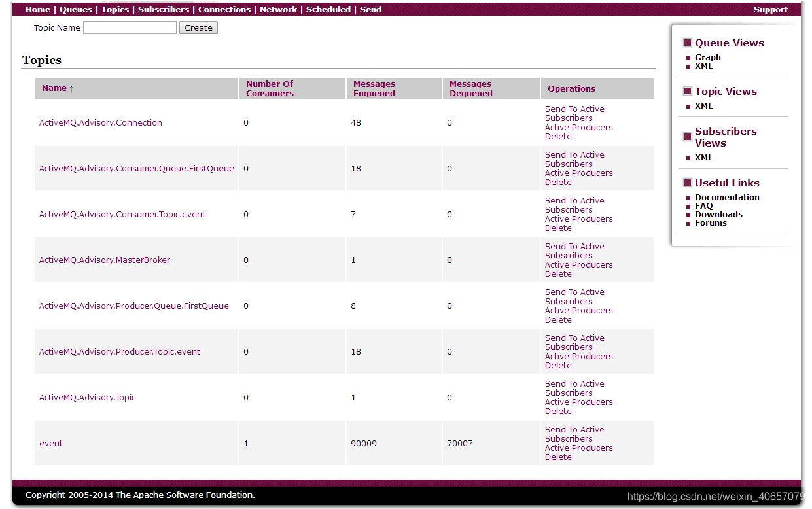Click the Topics page heading
The image size is (812, 509).
tap(42, 60)
